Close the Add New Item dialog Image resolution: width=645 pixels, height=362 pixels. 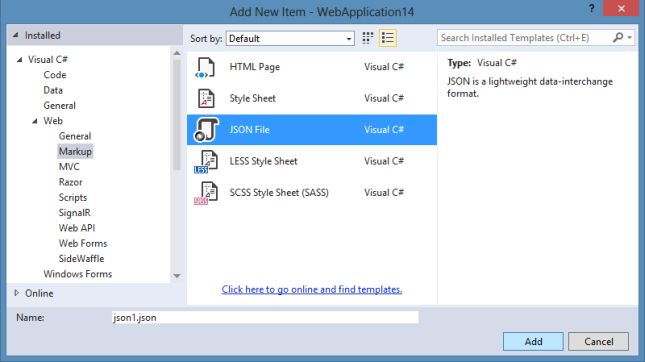point(621,8)
